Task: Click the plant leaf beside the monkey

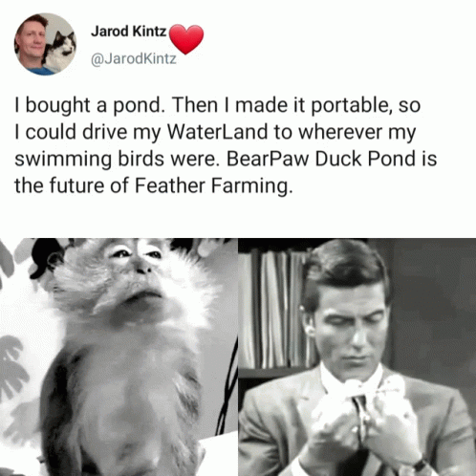Action: [x=12, y=370]
